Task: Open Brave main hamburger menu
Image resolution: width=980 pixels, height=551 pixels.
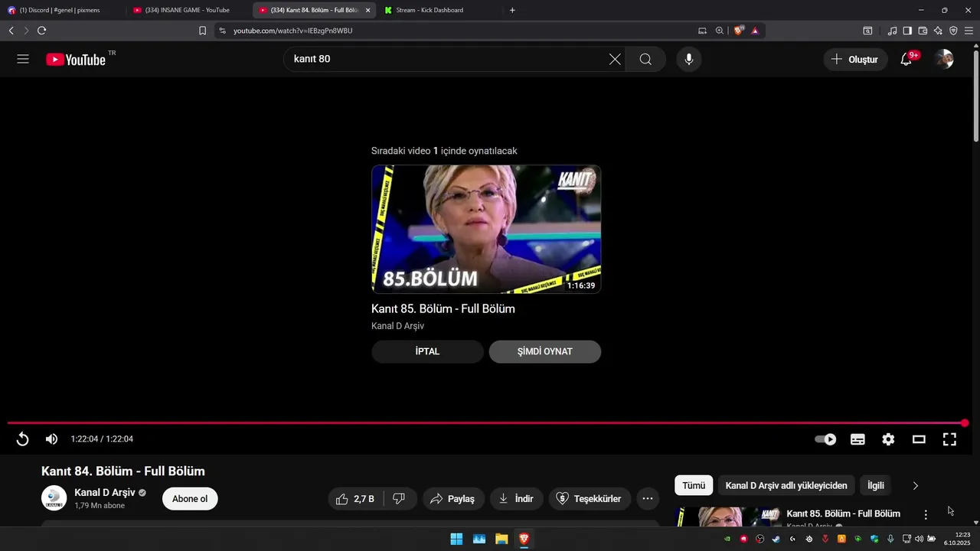Action: tap(969, 31)
